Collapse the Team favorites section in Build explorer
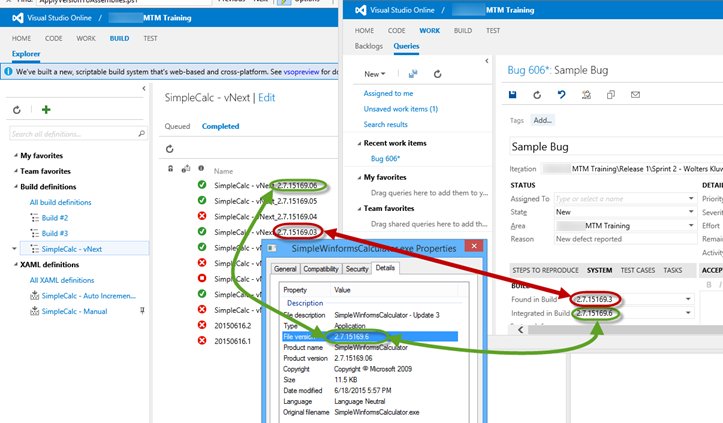The height and width of the screenshot is (423, 723). pos(16,171)
